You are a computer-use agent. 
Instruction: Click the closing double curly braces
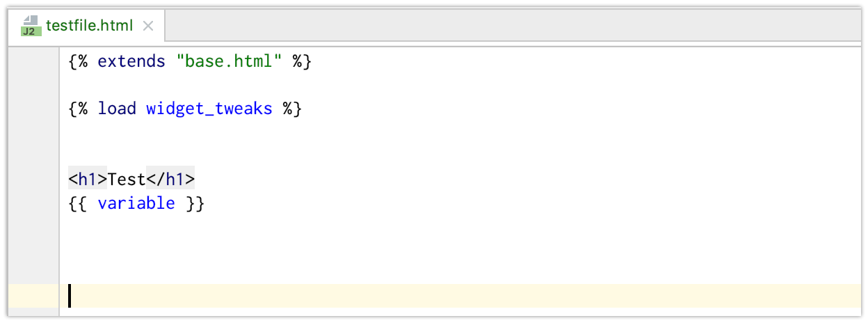tap(195, 203)
